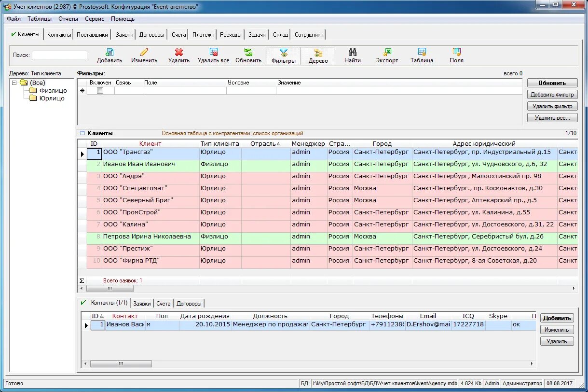Image resolution: width=588 pixels, height=392 pixels.
Task: Check the Включен filter checkbox
Action: point(100,90)
